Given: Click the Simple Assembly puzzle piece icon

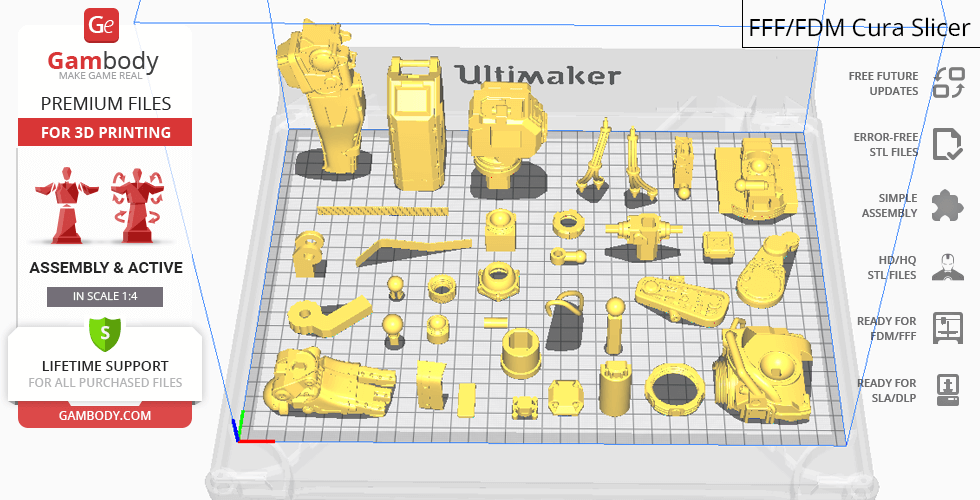Looking at the screenshot, I should 947,206.
